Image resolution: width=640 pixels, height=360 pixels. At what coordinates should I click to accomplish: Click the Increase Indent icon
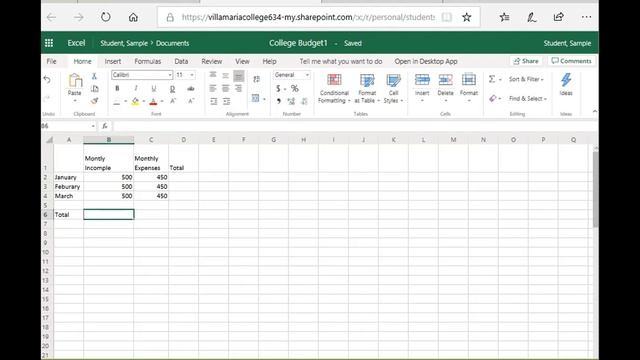[227, 101]
